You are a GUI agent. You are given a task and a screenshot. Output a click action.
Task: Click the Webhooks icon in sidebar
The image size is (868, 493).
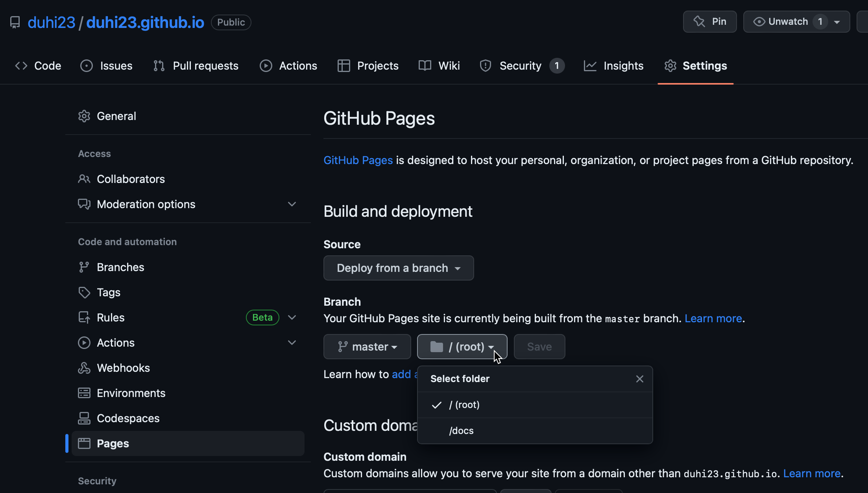click(84, 368)
